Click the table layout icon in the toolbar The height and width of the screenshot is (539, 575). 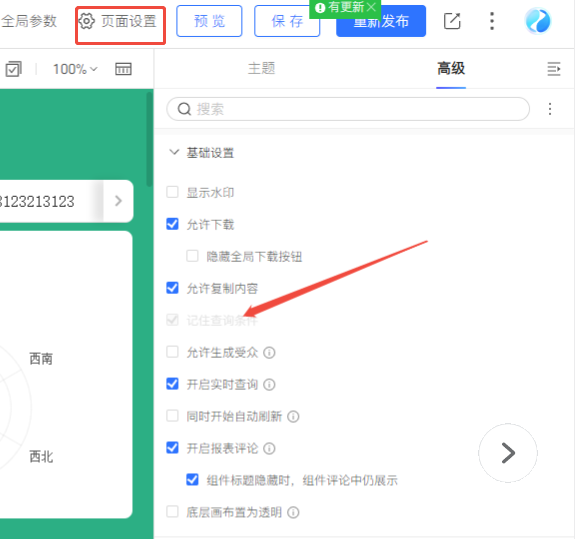click(x=123, y=69)
